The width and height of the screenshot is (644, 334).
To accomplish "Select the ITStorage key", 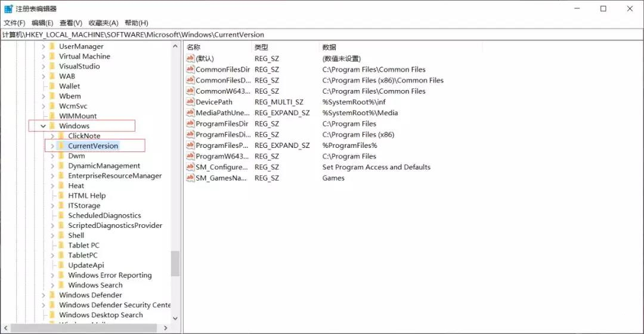I will click(x=84, y=205).
